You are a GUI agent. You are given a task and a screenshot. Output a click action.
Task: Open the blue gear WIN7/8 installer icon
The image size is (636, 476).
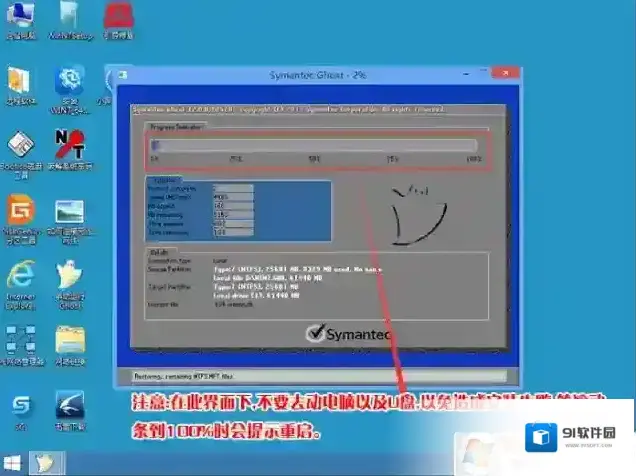click(x=69, y=82)
